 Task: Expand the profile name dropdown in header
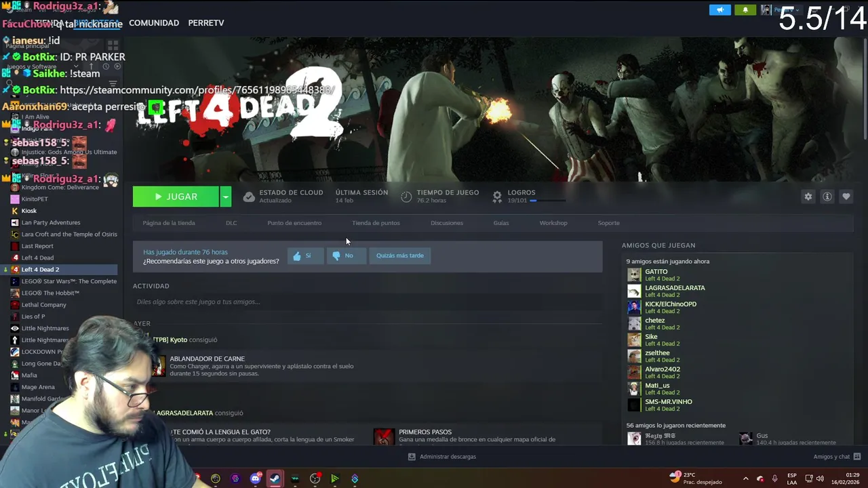tap(797, 9)
